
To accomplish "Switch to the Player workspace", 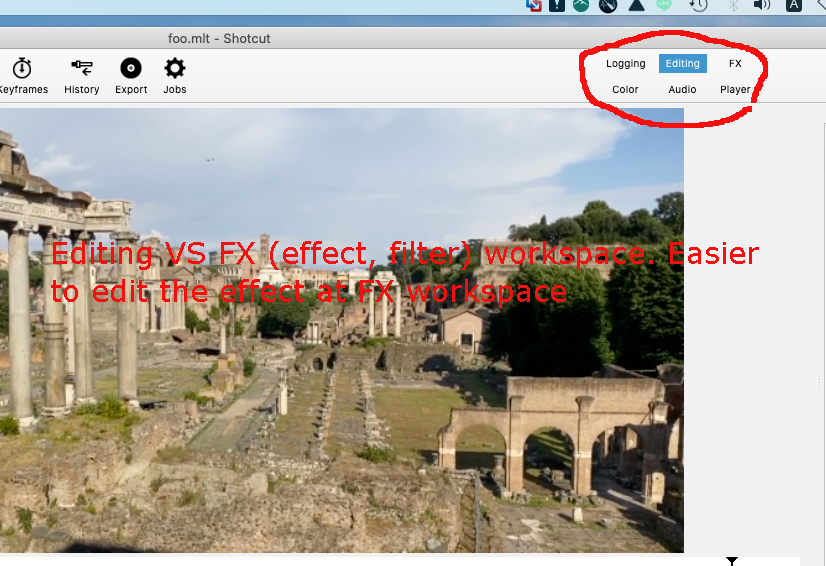I will point(735,90).
